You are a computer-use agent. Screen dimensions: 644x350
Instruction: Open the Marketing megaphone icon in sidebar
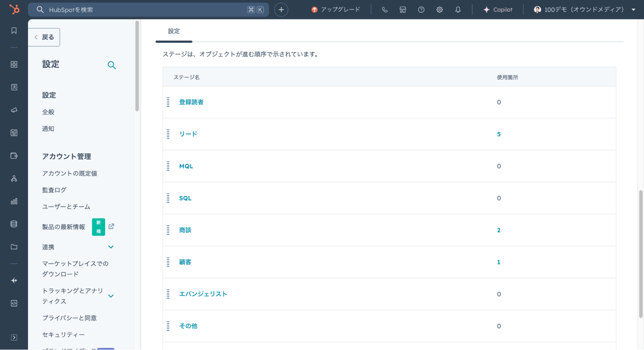(14, 110)
